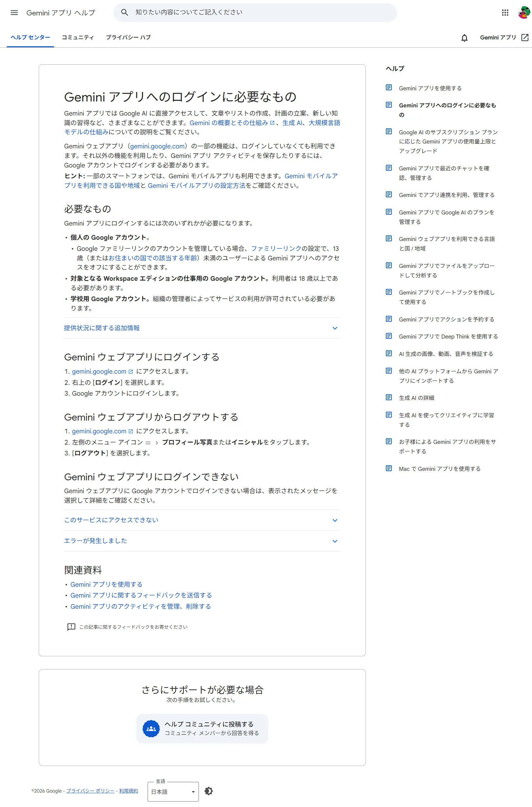The image size is (532, 807).
Task: Click the help community people icon
Action: point(151,729)
